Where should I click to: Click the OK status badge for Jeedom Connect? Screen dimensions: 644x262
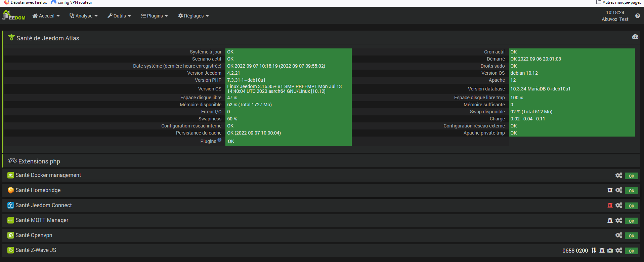[x=632, y=206]
